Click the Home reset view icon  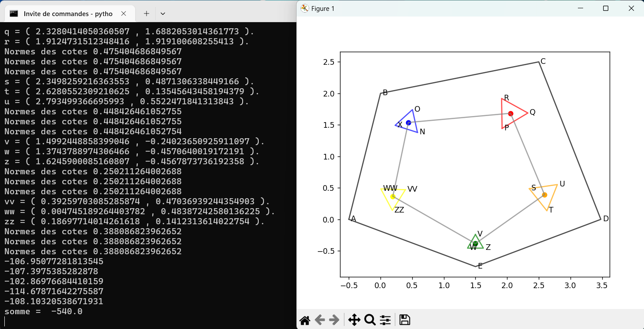pos(305,320)
